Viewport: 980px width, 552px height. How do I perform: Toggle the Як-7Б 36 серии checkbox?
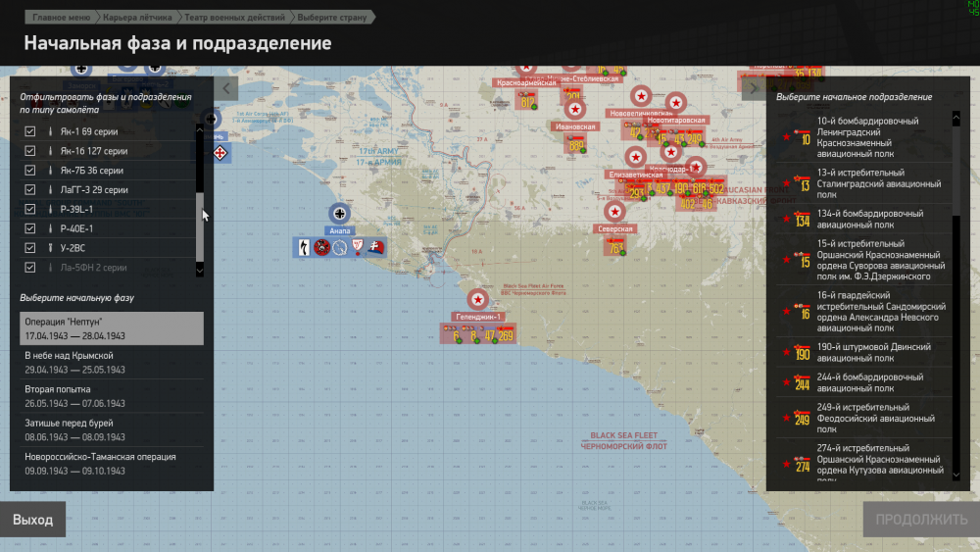click(30, 170)
